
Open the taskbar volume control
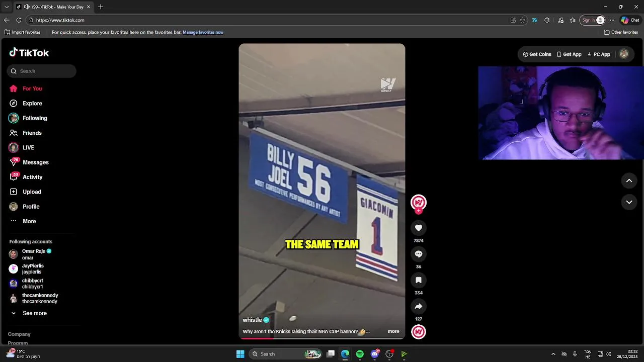click(608, 354)
